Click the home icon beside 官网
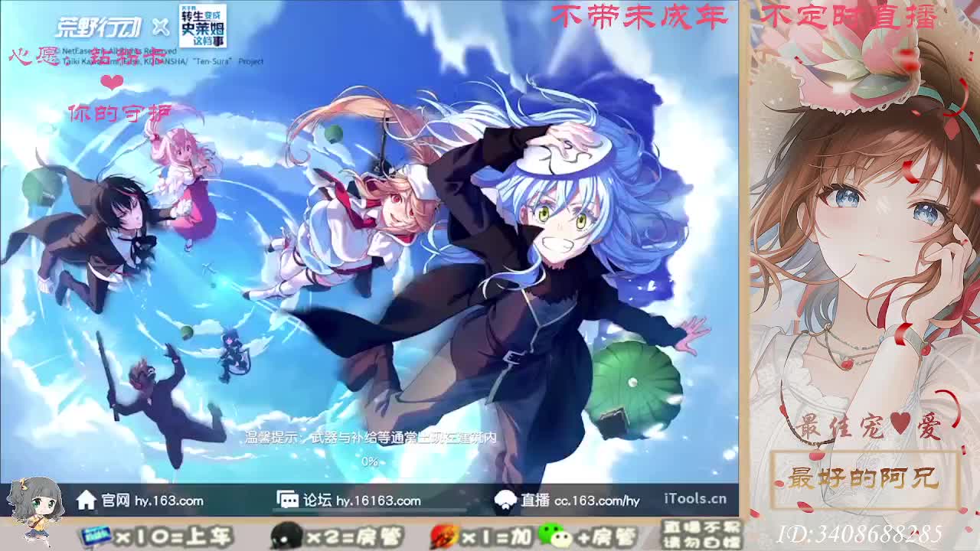980x551 pixels. 87,500
